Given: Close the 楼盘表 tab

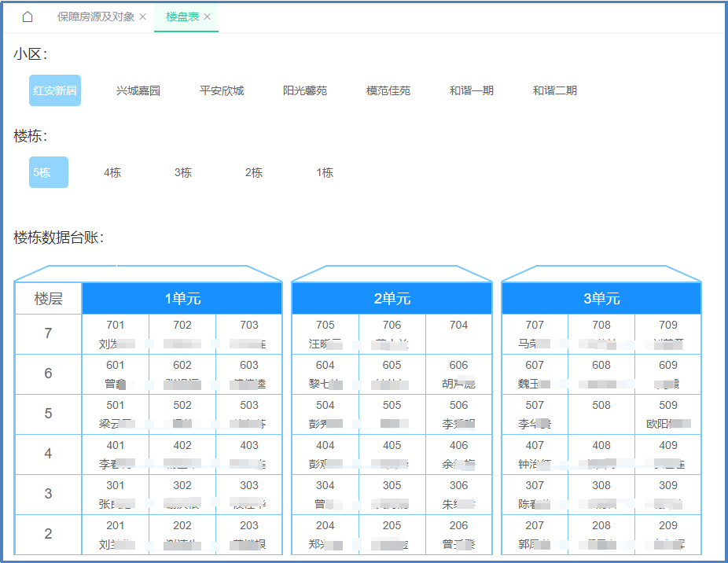Looking at the screenshot, I should (208, 17).
